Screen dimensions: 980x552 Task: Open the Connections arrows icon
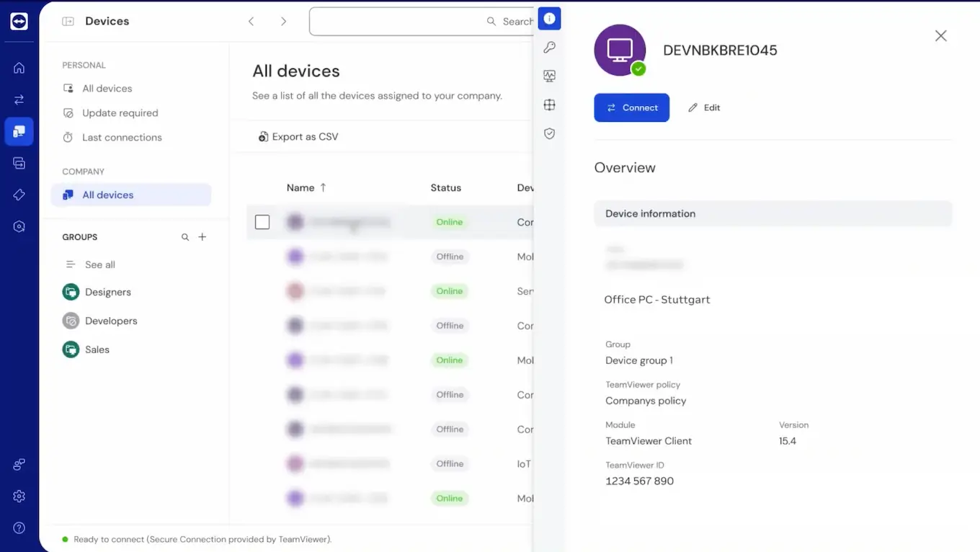[18, 99]
